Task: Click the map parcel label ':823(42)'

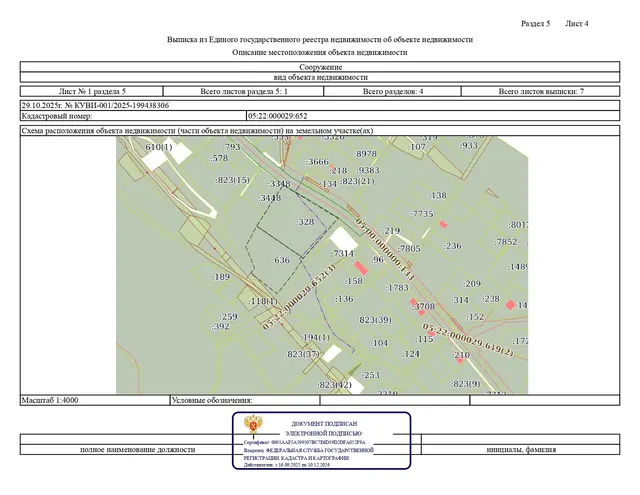Action: click(334, 385)
